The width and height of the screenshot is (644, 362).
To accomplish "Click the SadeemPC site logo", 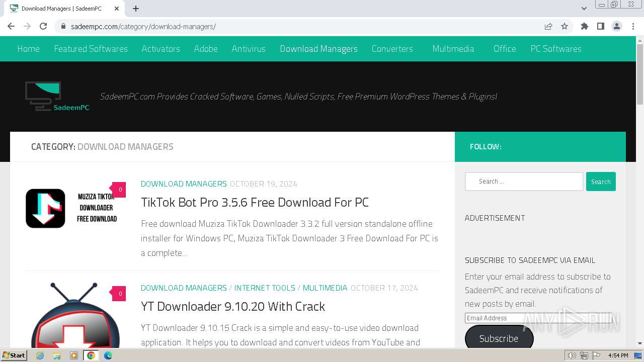I will pos(57,96).
